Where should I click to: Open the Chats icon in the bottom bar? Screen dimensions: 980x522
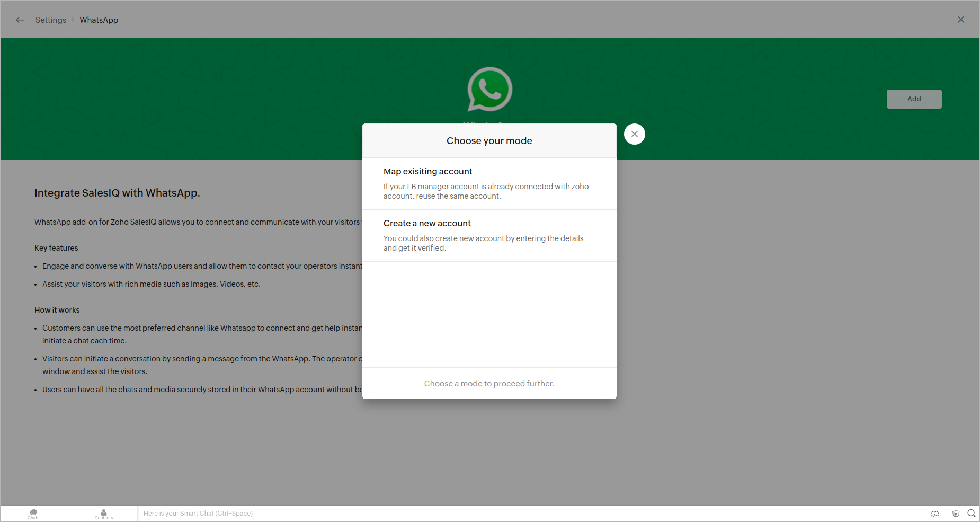tap(33, 514)
